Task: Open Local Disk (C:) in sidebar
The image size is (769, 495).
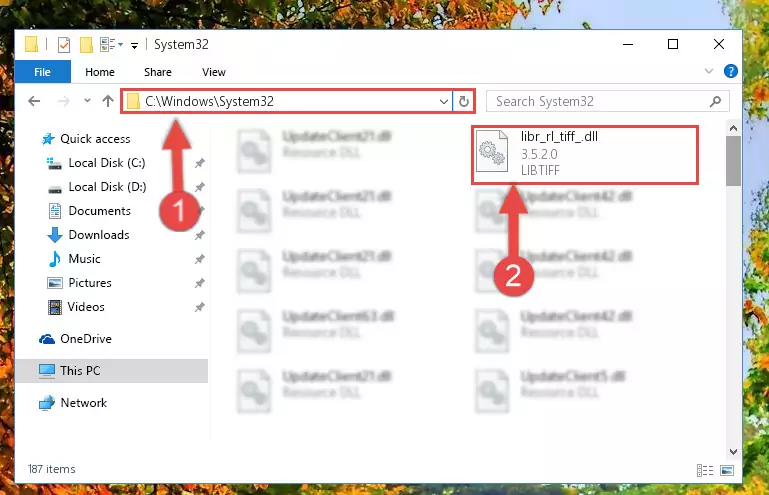Action: [107, 163]
